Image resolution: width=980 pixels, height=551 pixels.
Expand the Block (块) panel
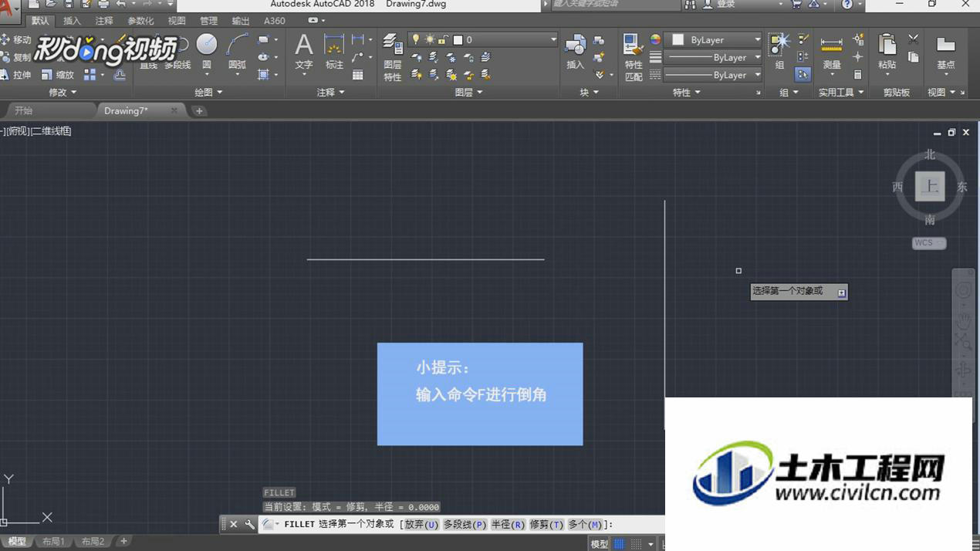click(588, 93)
